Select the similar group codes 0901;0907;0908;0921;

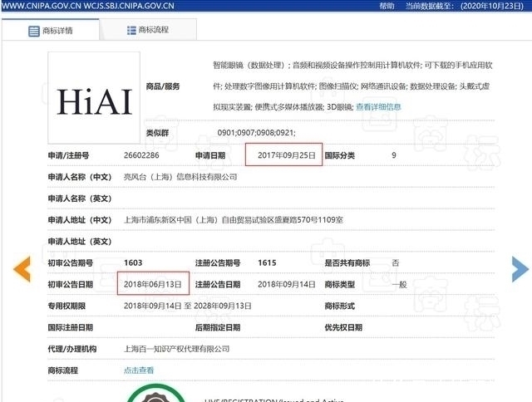point(257,133)
